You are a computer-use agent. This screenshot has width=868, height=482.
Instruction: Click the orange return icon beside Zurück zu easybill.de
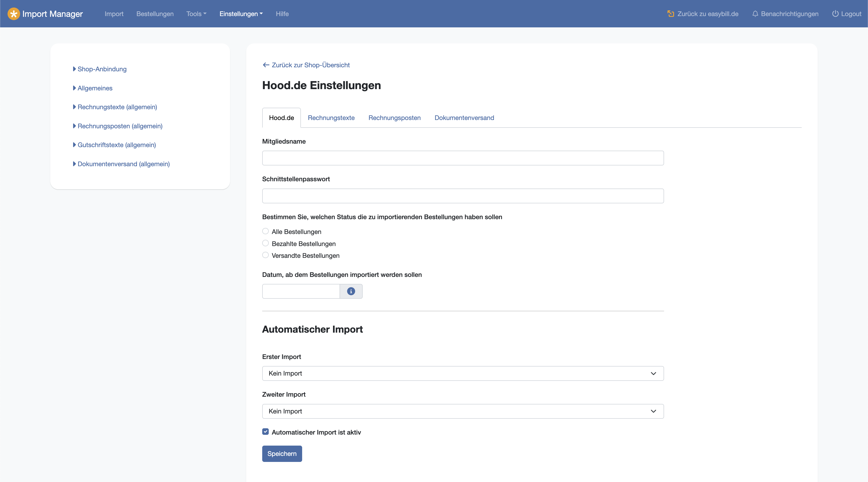671,14
